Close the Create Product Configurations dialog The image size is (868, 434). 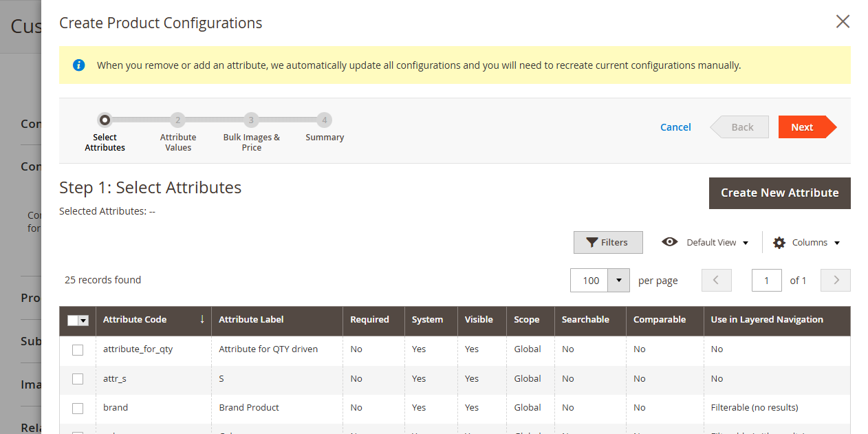843,22
